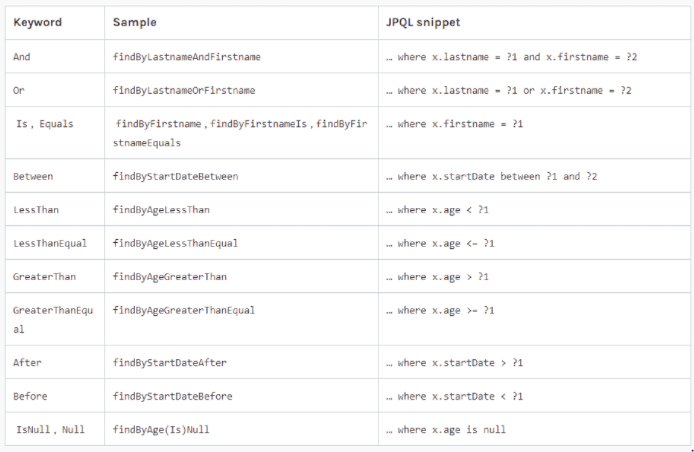Click the snippet with lastname or firstname
The image size is (694, 452).
point(509,90)
